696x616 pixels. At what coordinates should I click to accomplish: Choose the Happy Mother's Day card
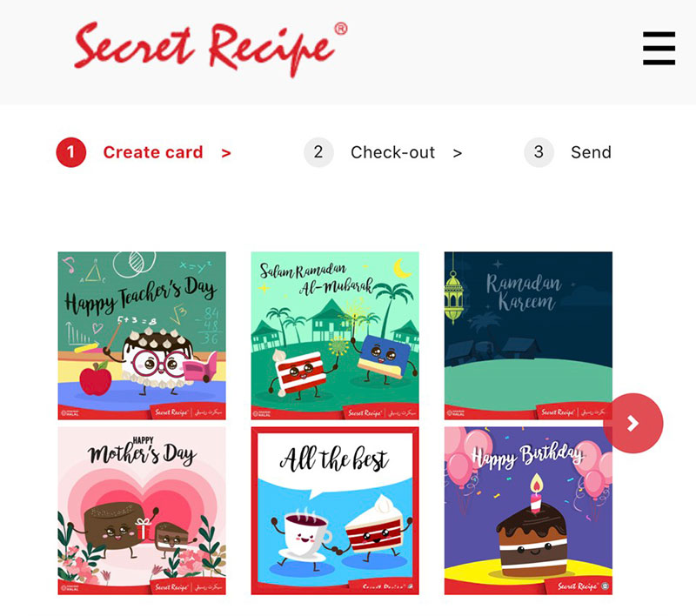[x=142, y=511]
